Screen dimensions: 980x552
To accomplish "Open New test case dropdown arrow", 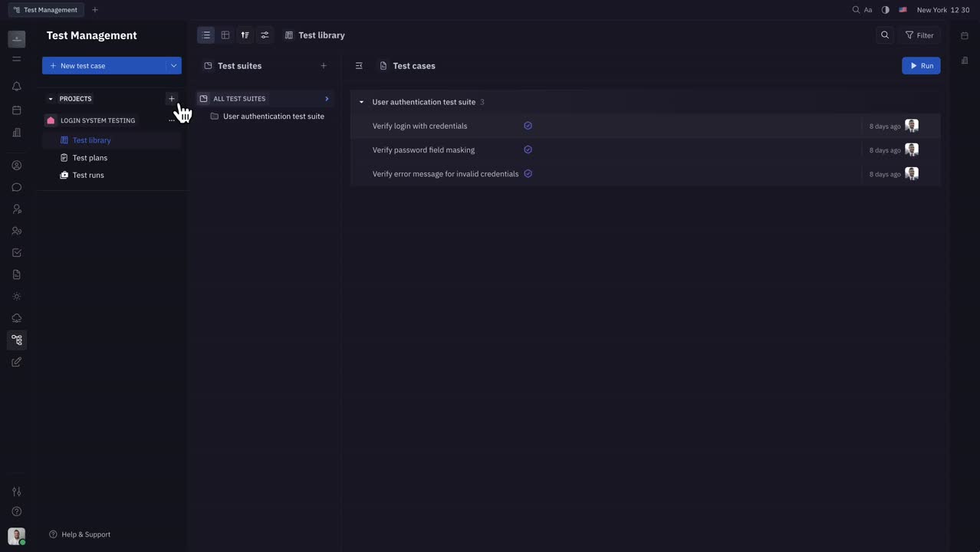I will (x=174, y=66).
